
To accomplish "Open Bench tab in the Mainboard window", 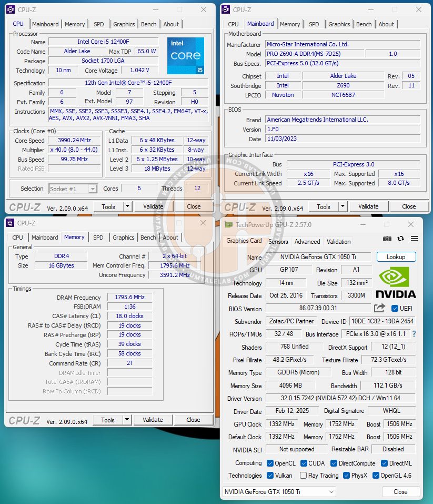I will point(364,24).
